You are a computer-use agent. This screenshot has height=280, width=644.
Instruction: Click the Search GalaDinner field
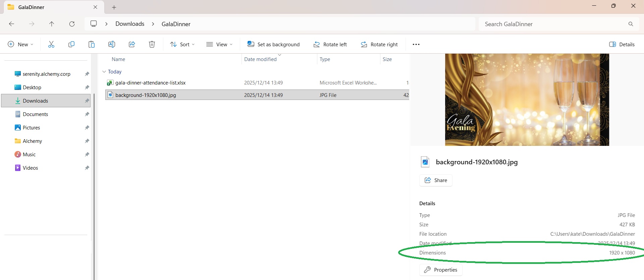(x=553, y=24)
